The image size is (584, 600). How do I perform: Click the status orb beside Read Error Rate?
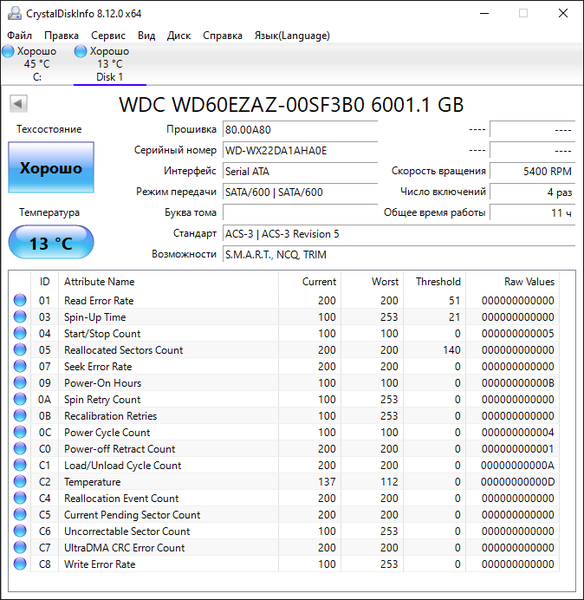tap(20, 300)
